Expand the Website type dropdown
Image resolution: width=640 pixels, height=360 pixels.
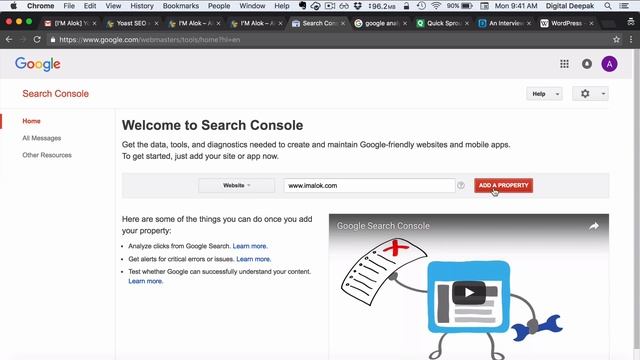[x=236, y=185]
